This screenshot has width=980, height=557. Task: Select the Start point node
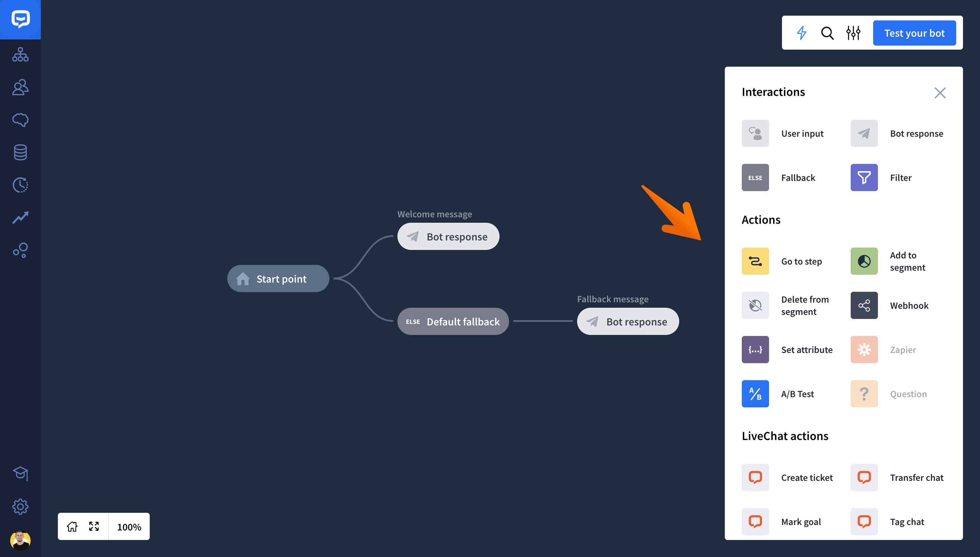tap(278, 278)
